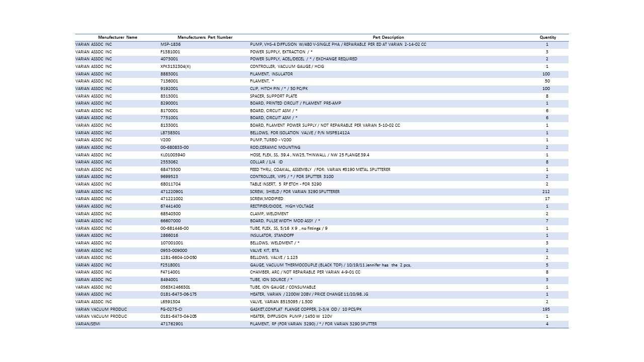Select part number 8133001
644x362 pixels.
click(x=169, y=125)
